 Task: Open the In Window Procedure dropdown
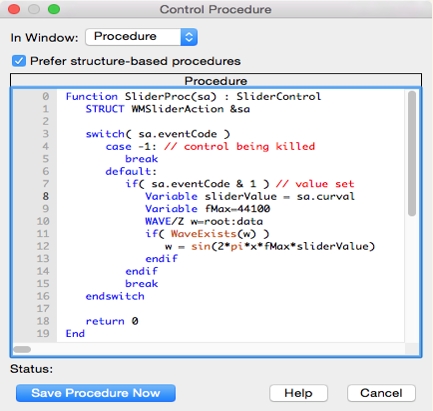point(141,37)
